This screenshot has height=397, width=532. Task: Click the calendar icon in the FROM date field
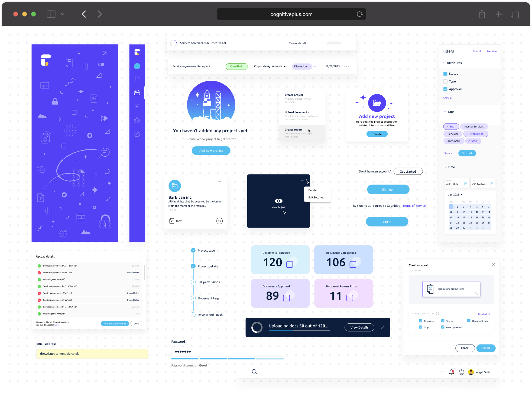[x=466, y=183]
